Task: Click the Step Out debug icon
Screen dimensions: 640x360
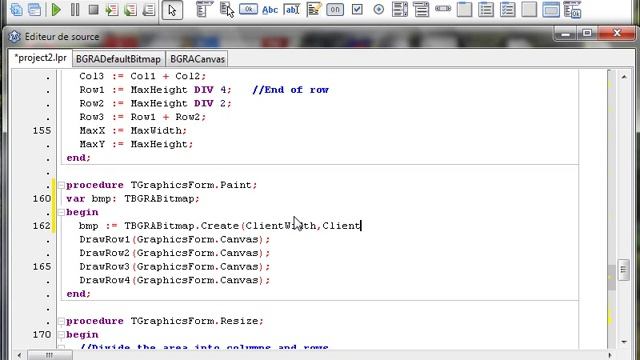Action: 149,9
